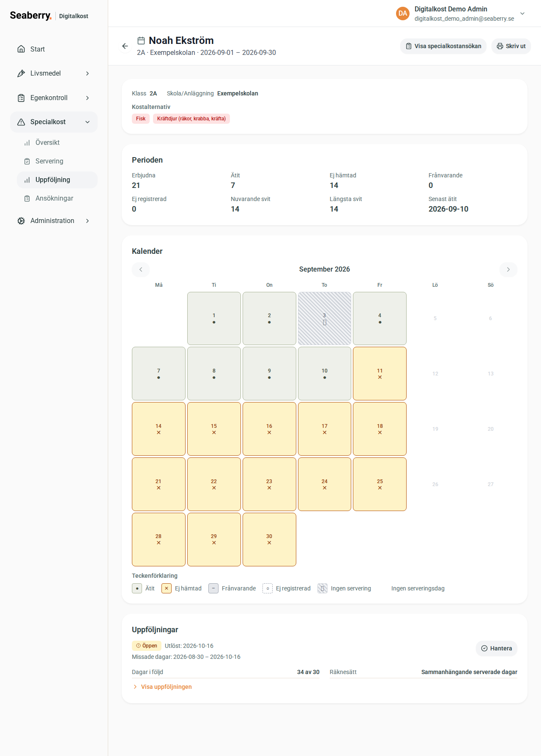This screenshot has height=756, width=541.
Task: Click the Uppföljning bar chart icon
Action: coord(27,180)
